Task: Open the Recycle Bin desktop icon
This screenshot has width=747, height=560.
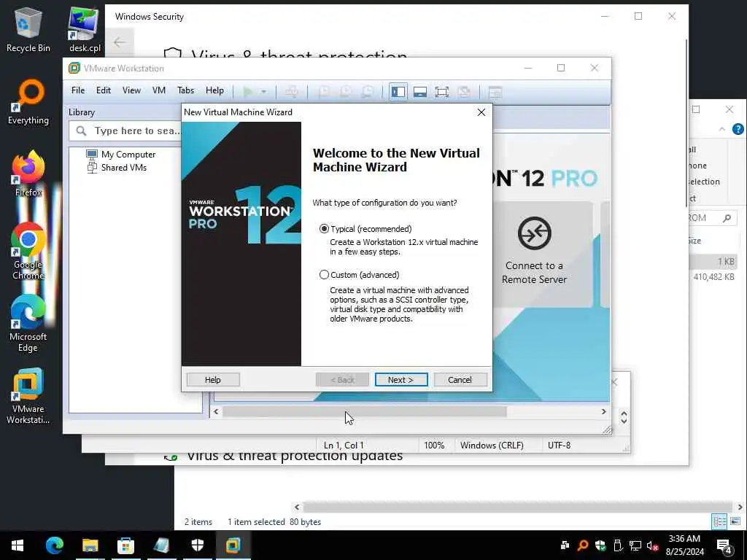Action: click(x=28, y=29)
